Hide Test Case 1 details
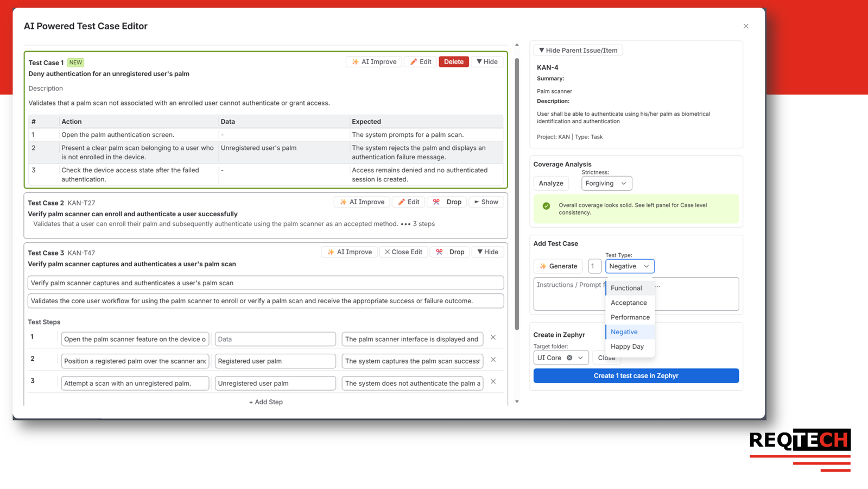 click(x=487, y=62)
